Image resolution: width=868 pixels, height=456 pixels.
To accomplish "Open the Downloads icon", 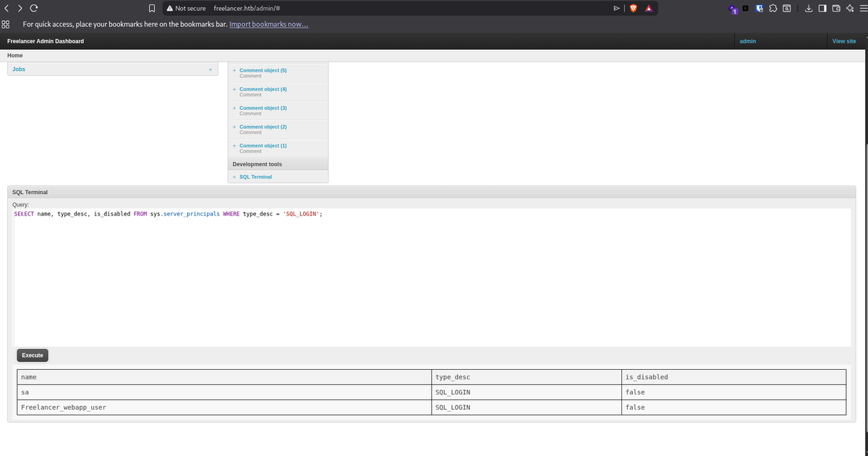I will pos(810,8).
